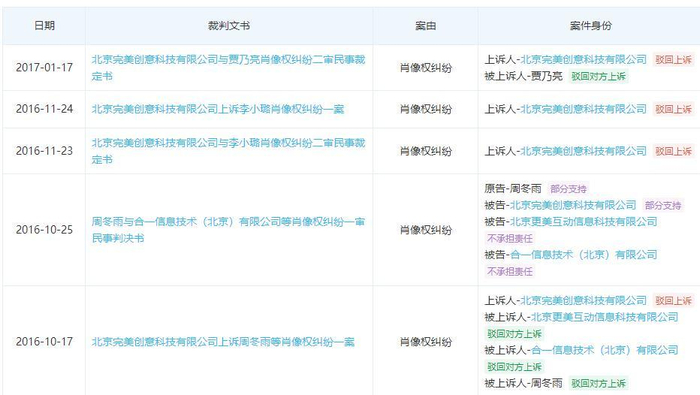Screen dimensions: 700x395
Task: Open the 2016-11-24 上诉李小璐肖像权纠纷一案 link
Action: point(218,109)
